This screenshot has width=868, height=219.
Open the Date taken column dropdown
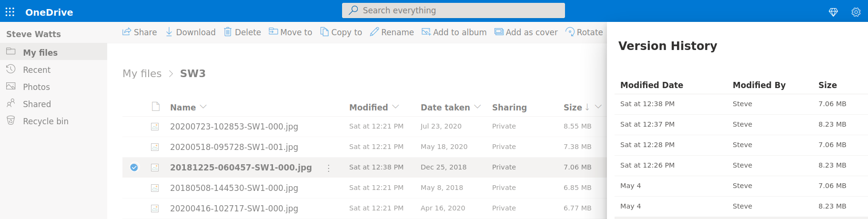click(477, 107)
